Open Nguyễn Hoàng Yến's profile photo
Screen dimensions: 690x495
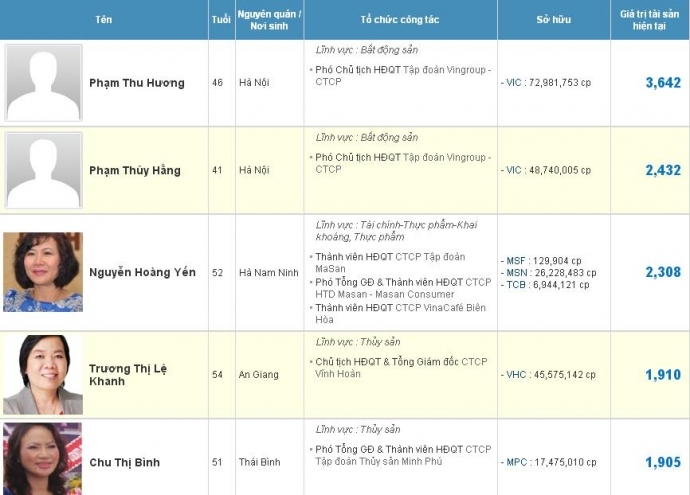[43, 272]
